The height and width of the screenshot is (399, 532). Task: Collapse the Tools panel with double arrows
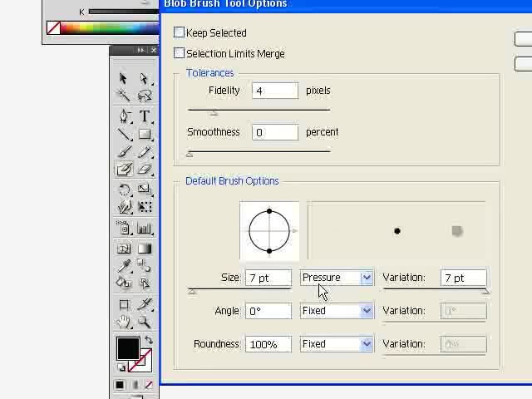point(140,50)
